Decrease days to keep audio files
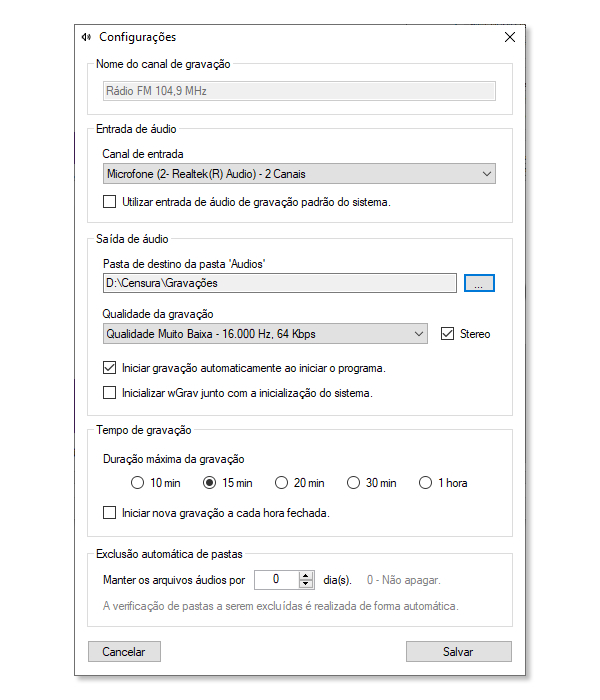The height and width of the screenshot is (700, 600). (x=306, y=584)
